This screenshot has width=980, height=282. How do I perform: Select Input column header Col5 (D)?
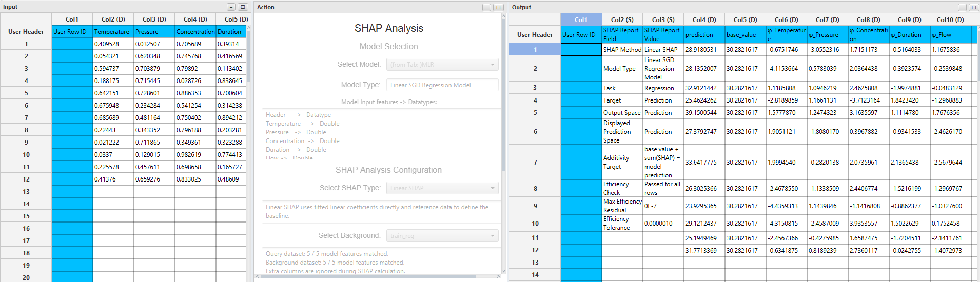click(233, 19)
